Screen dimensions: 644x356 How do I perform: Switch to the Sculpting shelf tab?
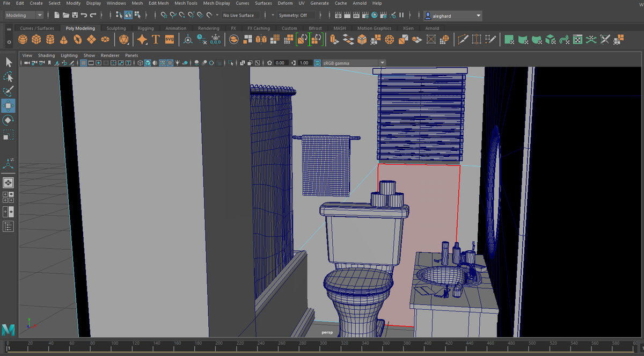tap(116, 28)
